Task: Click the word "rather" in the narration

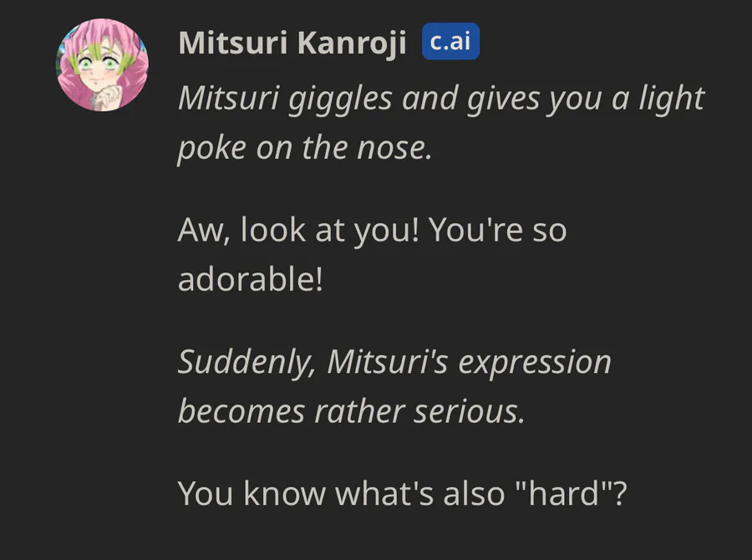Action: point(363,411)
